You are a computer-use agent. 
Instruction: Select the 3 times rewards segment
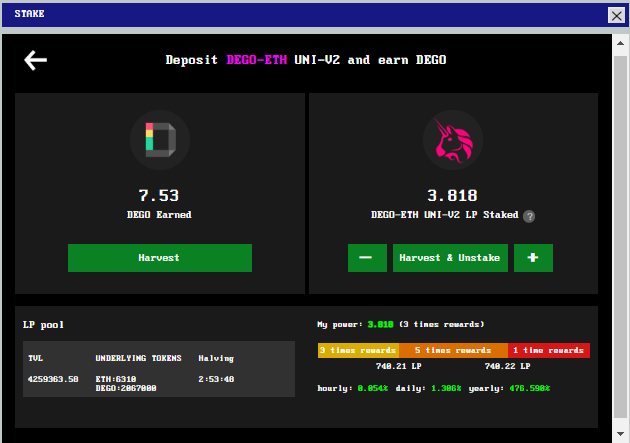358,350
